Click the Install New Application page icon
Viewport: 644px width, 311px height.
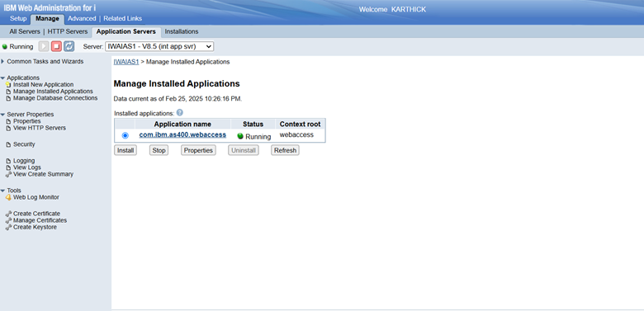pos(8,84)
